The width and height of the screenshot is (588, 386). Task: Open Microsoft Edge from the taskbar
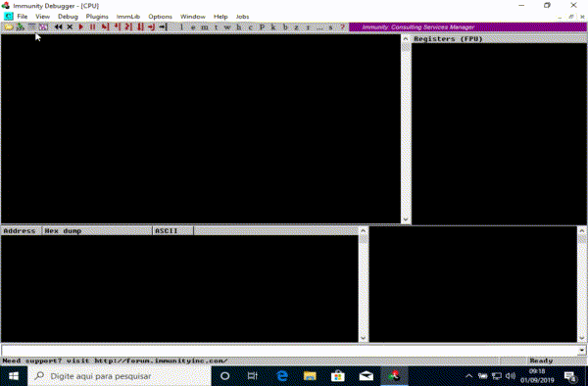click(282, 376)
